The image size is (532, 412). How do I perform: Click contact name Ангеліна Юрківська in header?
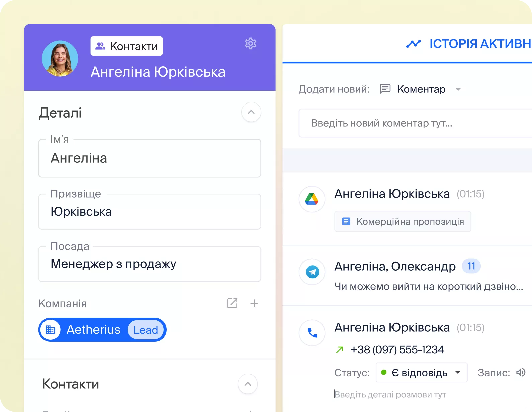point(158,72)
